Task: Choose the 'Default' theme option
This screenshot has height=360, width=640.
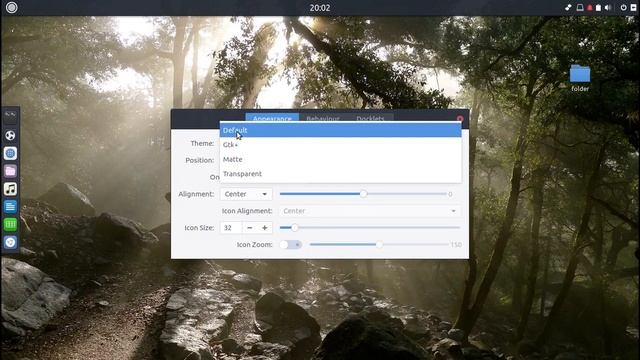Action: pos(340,130)
